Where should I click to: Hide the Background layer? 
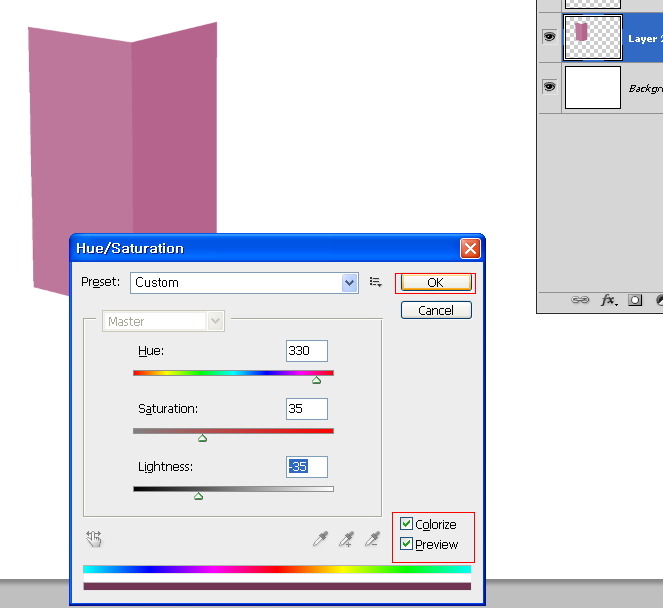tap(549, 87)
